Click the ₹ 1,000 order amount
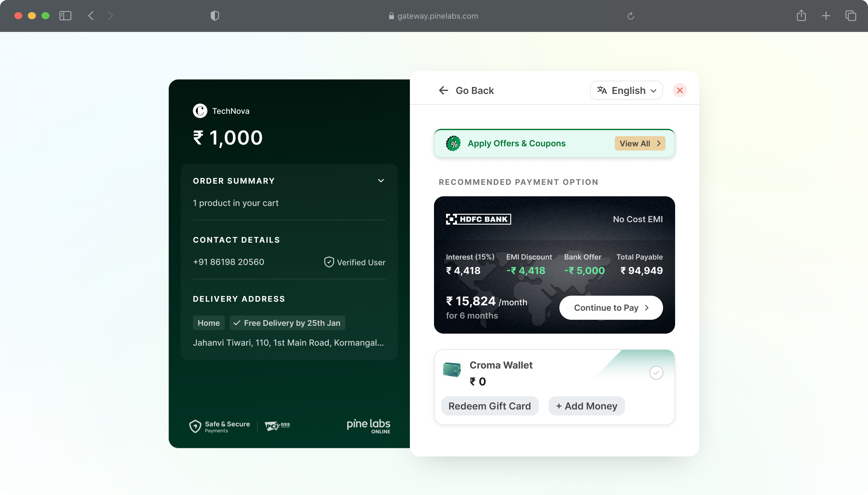 (228, 138)
